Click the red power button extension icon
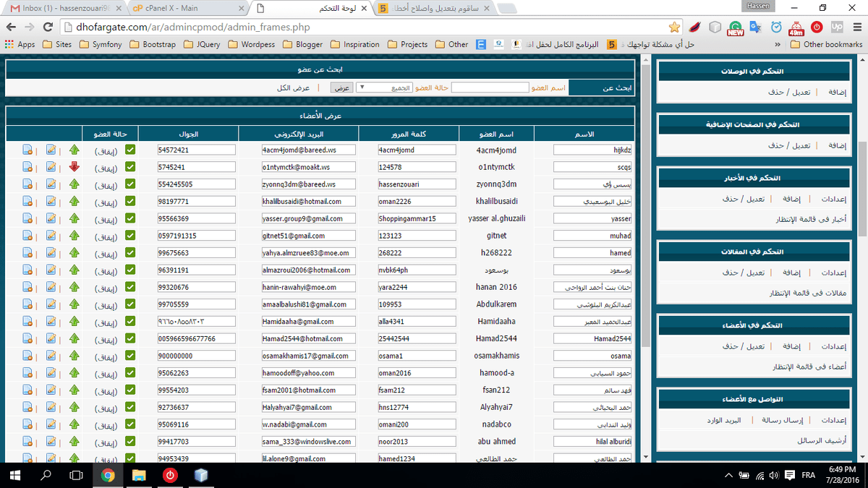Screen dimensions: 868x488 click(x=817, y=27)
